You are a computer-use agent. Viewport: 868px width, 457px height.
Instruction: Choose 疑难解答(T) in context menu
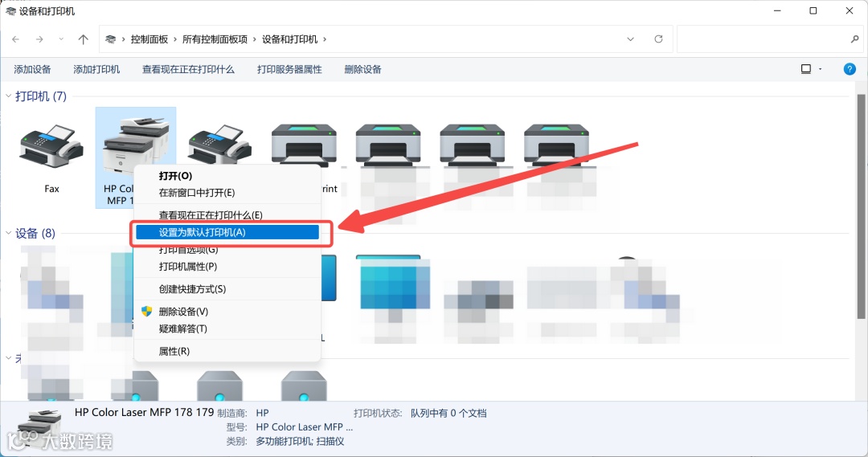coord(227,328)
